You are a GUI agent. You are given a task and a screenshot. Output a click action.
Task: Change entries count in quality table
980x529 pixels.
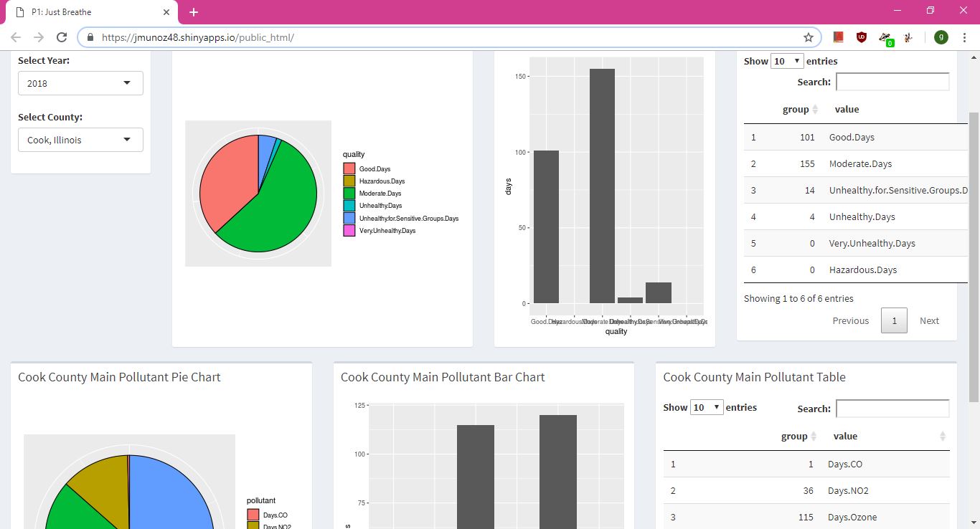pyautogui.click(x=786, y=61)
